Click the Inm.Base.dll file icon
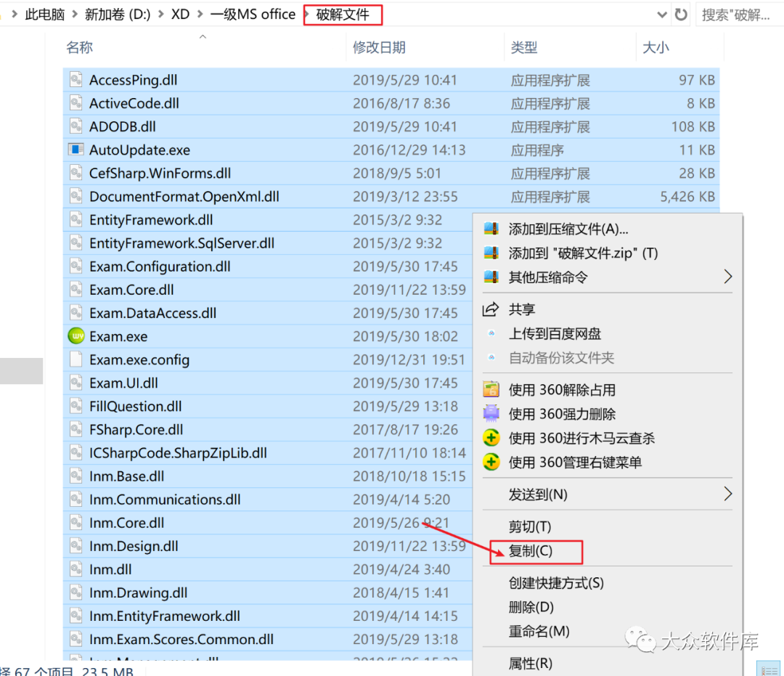 [x=75, y=476]
